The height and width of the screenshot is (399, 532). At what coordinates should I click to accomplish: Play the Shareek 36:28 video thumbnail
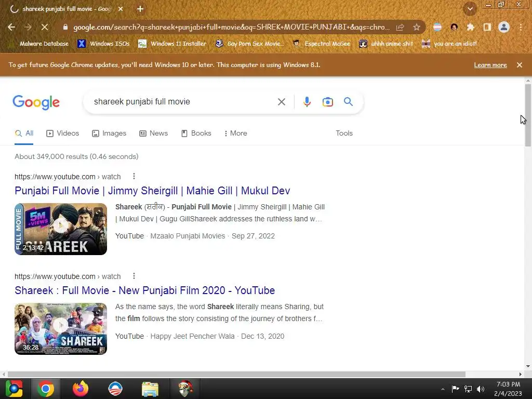click(x=61, y=329)
